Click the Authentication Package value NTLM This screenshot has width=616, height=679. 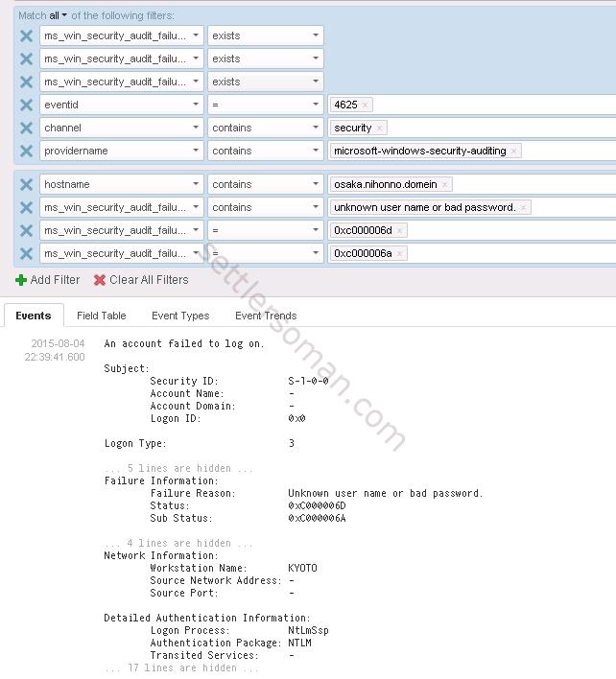pyautogui.click(x=299, y=644)
